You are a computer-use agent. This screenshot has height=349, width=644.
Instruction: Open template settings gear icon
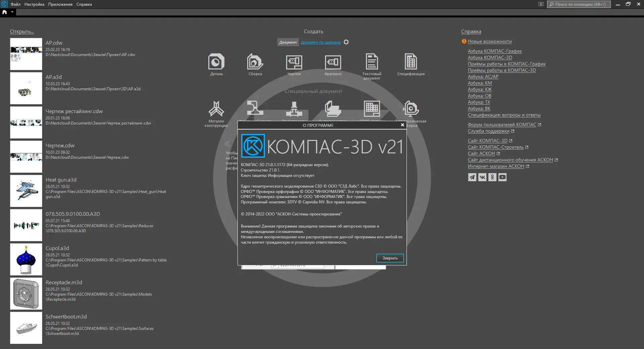pyautogui.click(x=346, y=42)
